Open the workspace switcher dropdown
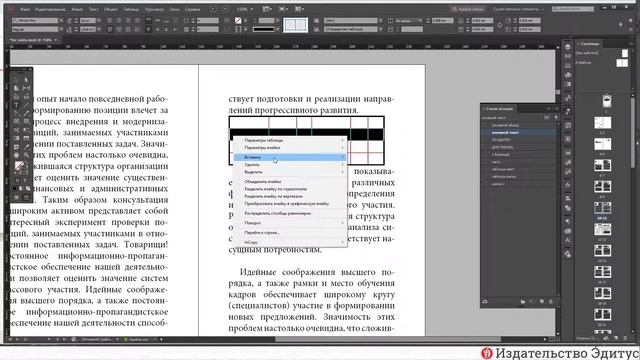Viewport: 640px width, 360px height. pyautogui.click(x=519, y=9)
